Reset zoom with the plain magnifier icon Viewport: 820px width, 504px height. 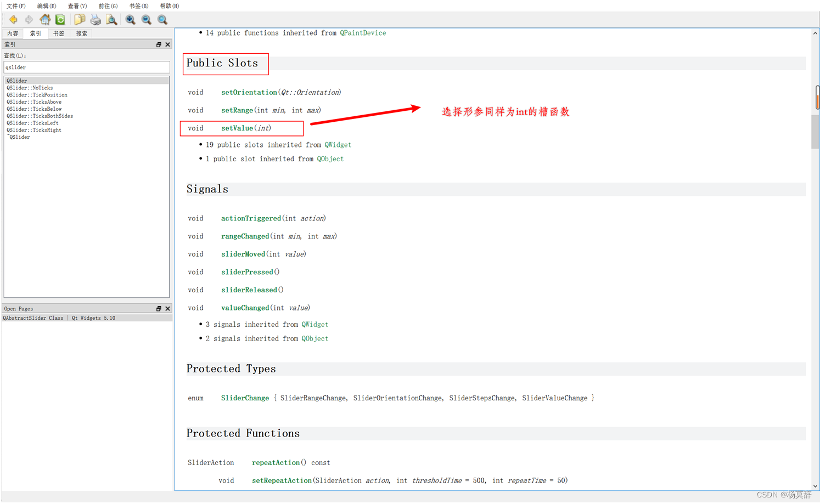tap(162, 20)
